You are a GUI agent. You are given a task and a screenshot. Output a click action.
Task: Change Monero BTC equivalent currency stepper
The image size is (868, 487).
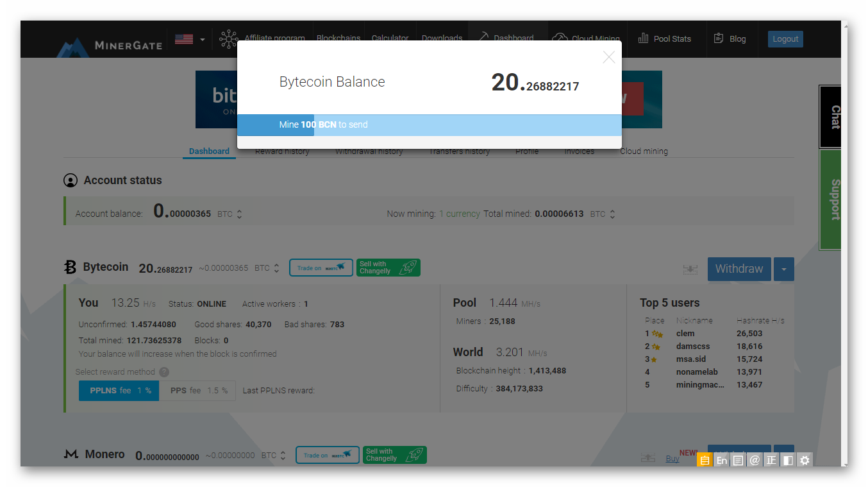click(x=283, y=456)
